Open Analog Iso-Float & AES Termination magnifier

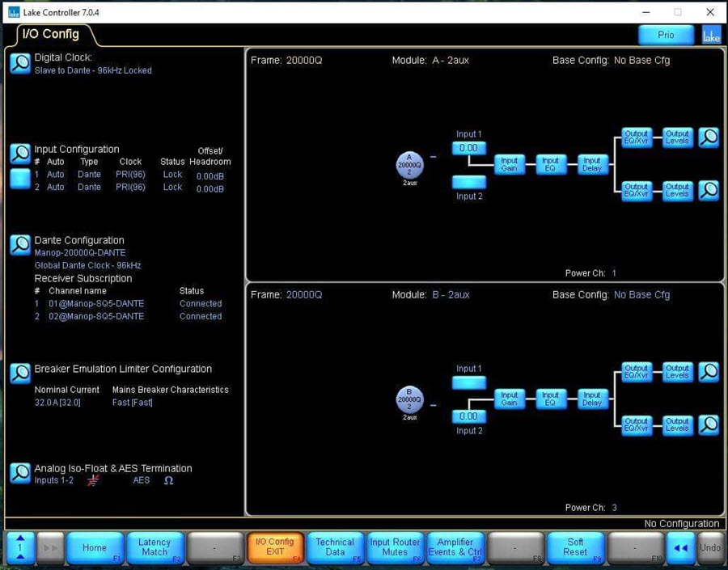pyautogui.click(x=20, y=473)
